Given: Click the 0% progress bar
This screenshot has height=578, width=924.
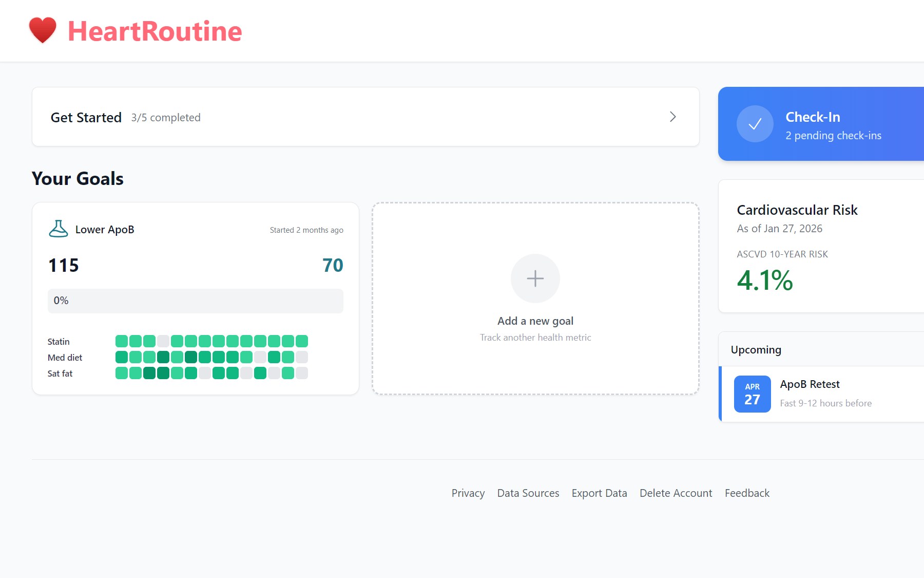Looking at the screenshot, I should (x=195, y=301).
